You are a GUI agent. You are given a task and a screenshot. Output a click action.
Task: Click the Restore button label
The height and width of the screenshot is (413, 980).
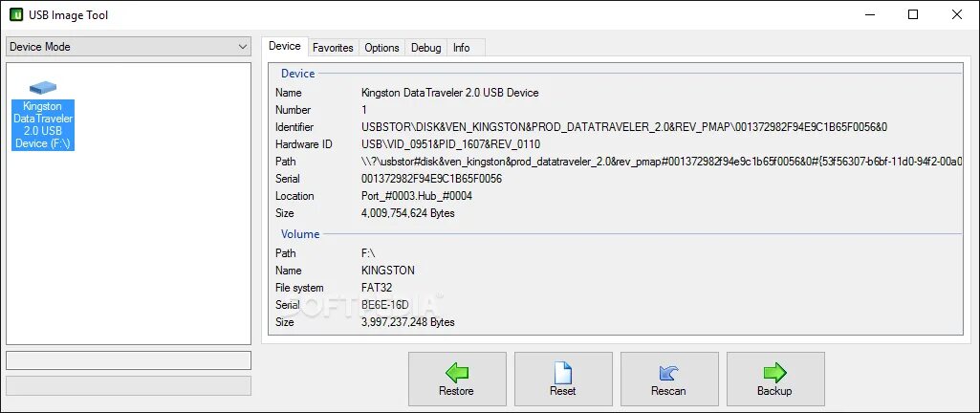(456, 391)
